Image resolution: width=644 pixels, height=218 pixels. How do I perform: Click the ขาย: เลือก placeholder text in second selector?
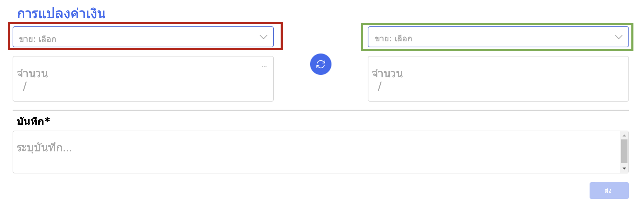tap(393, 39)
